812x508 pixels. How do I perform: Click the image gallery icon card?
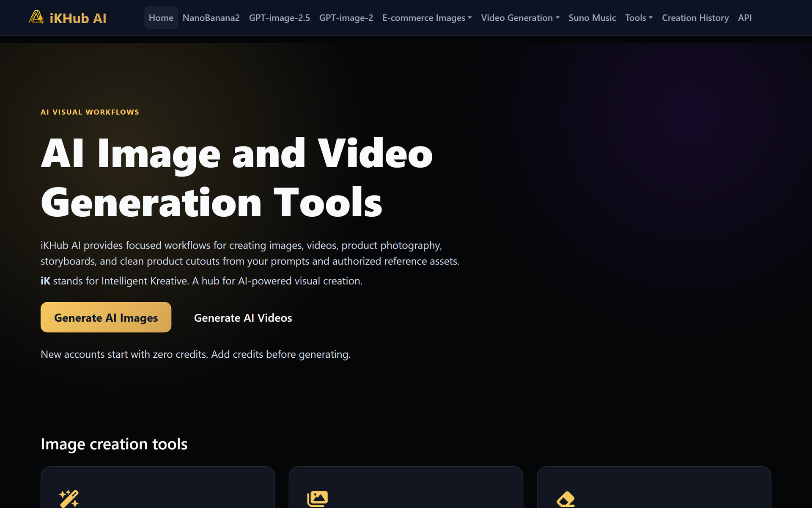(x=318, y=499)
